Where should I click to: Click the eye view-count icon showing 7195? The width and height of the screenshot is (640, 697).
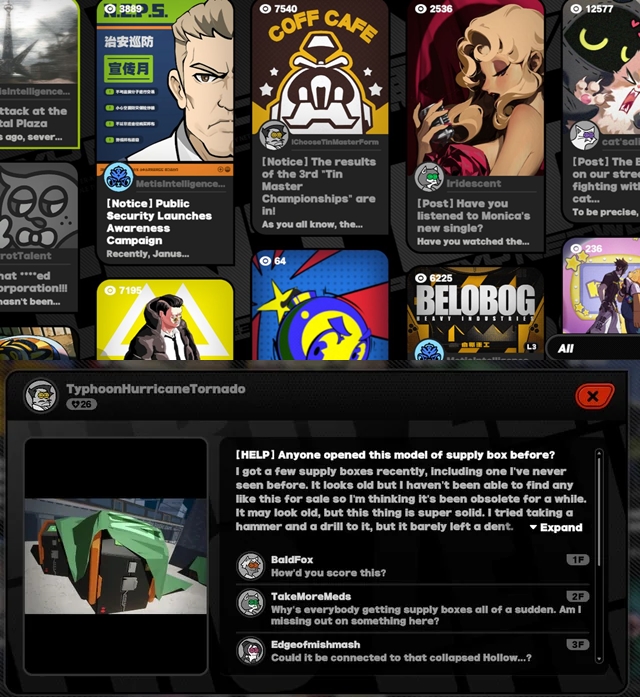(x=110, y=290)
